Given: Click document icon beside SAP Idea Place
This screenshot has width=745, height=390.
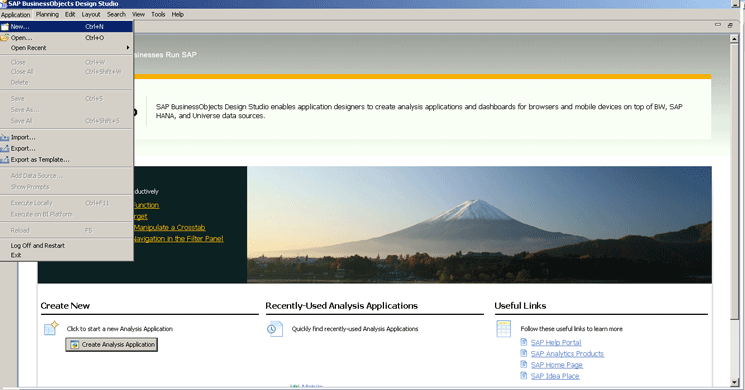Looking at the screenshot, I should [x=524, y=376].
